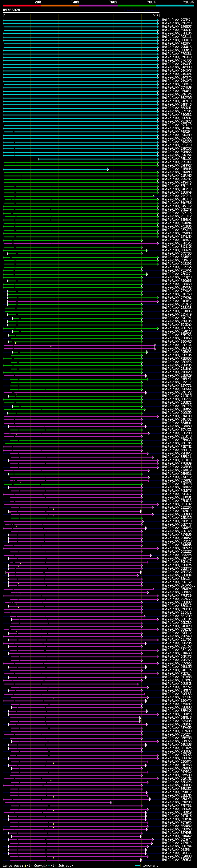Open hit UniRef100_A5BZY3
Viewport: 197px width, 868px height.
coord(177,23)
